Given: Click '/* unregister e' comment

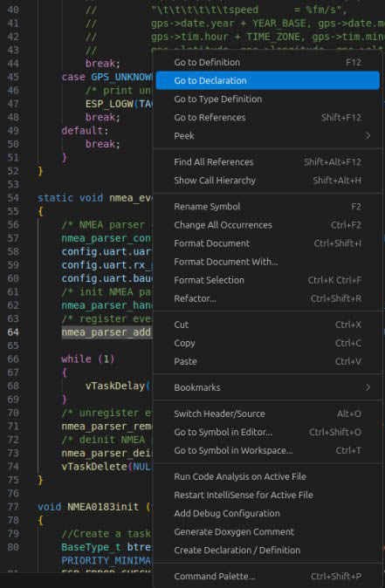Looking at the screenshot, I should [x=107, y=413].
